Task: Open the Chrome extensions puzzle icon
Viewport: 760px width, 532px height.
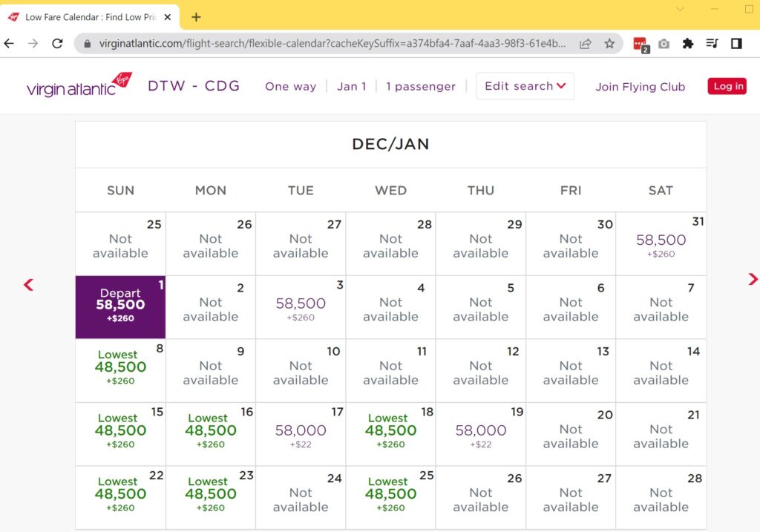Action: click(687, 43)
